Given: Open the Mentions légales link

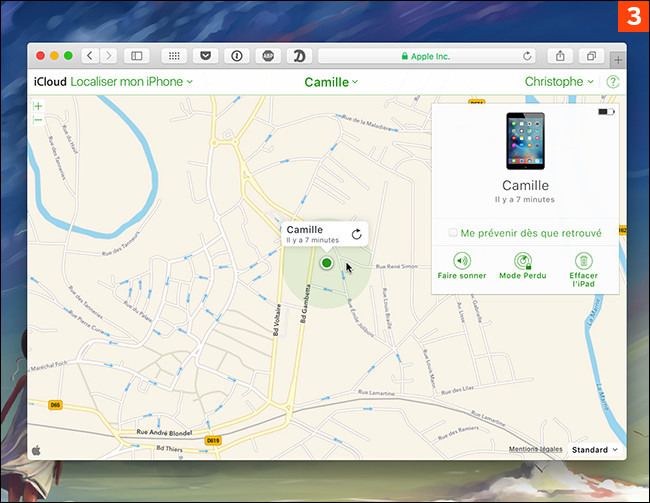Looking at the screenshot, I should (535, 450).
